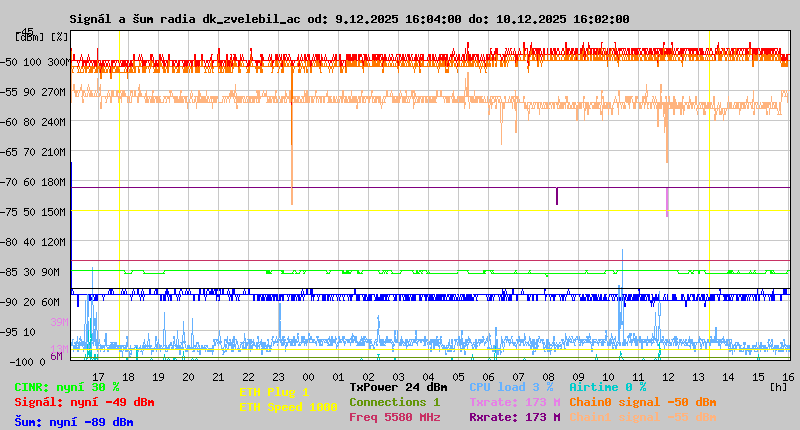Click the '-90 20 60M' y-axis label

(30, 302)
